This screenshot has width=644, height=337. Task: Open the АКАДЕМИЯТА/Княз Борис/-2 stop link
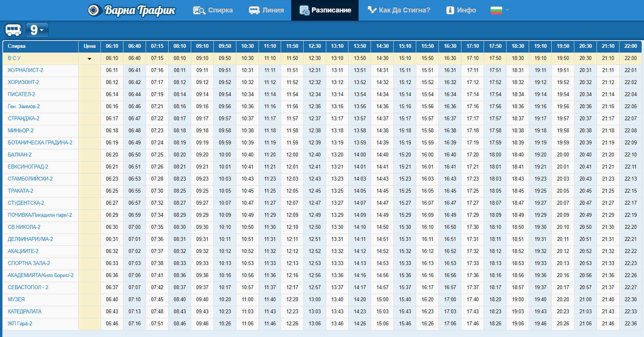(40, 275)
